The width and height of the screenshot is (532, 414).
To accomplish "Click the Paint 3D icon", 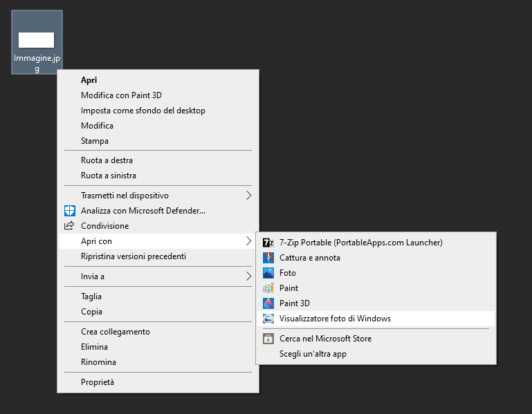I will pos(268,303).
